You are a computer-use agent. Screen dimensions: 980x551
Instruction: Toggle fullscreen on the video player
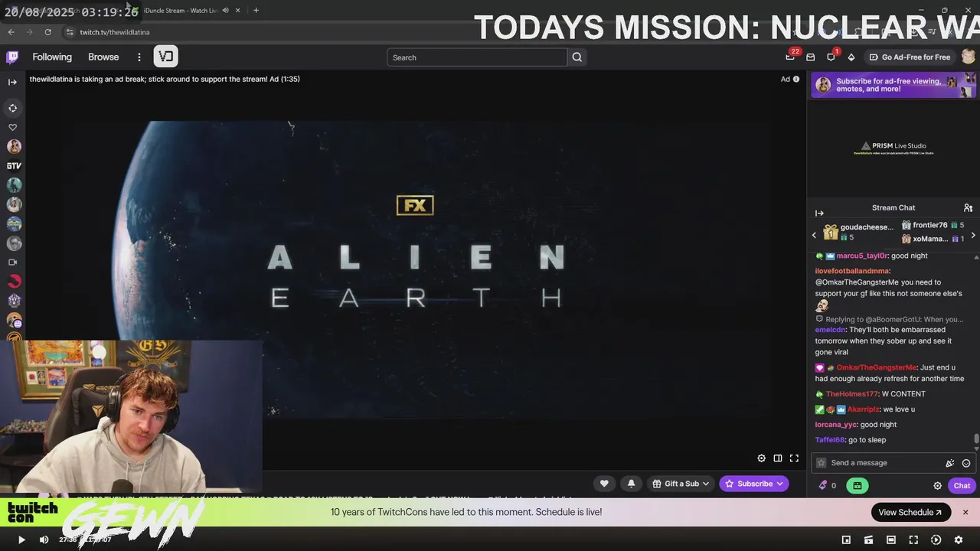(794, 458)
